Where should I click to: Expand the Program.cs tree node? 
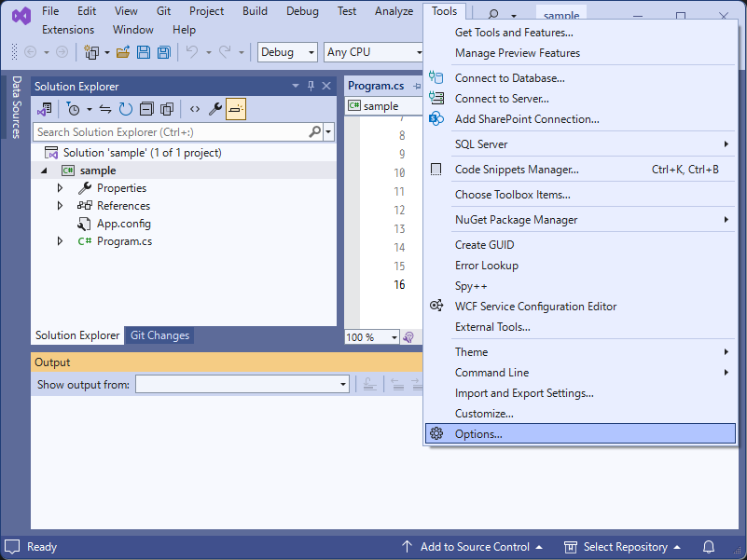pos(60,241)
